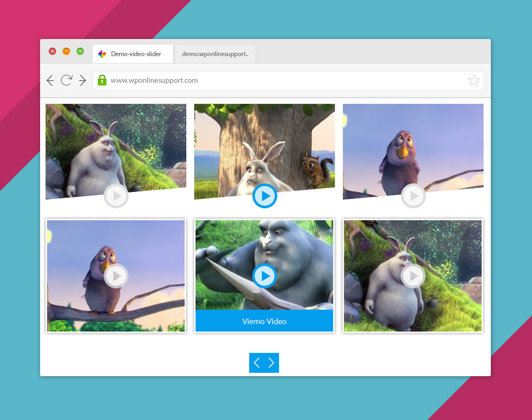The width and height of the screenshot is (532, 420).
Task: Play the top-left rabbit on hillside video
Action: click(x=116, y=196)
